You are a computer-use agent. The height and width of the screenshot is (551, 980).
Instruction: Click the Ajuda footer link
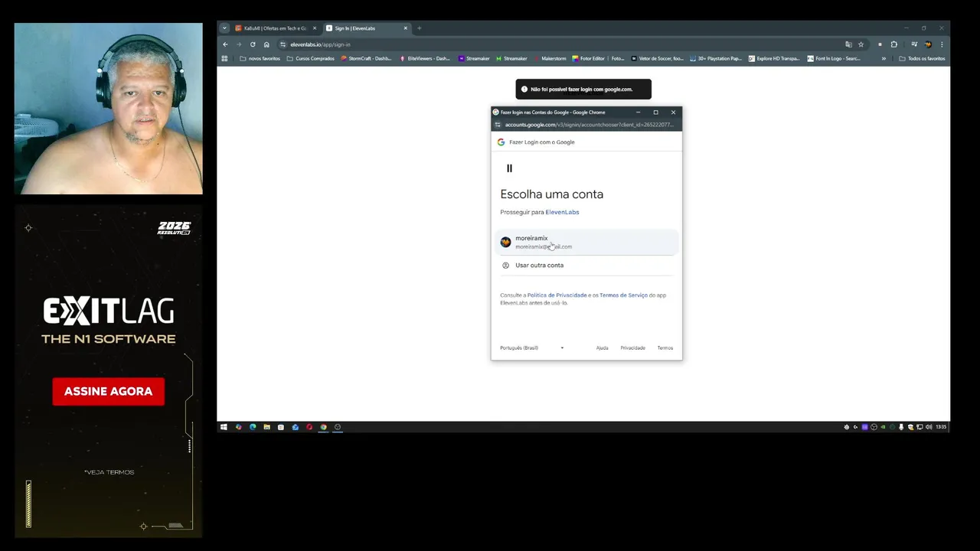[x=603, y=348]
